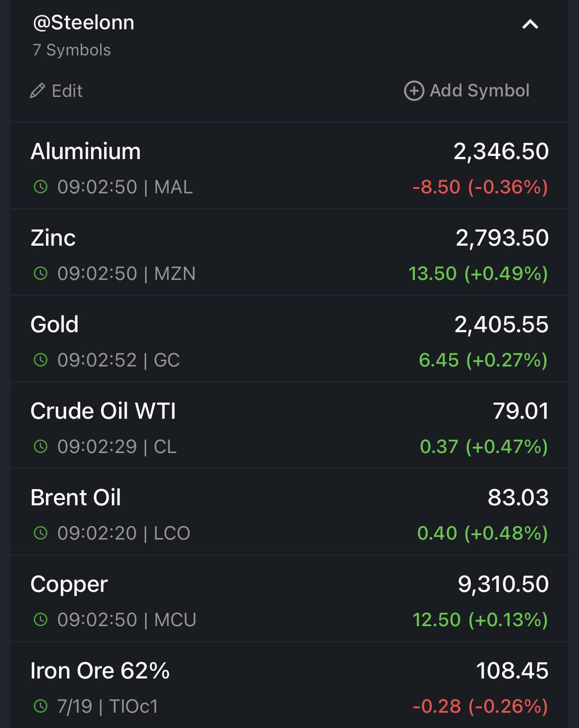
Task: Click the clock icon under Copper
Action: pyautogui.click(x=40, y=619)
